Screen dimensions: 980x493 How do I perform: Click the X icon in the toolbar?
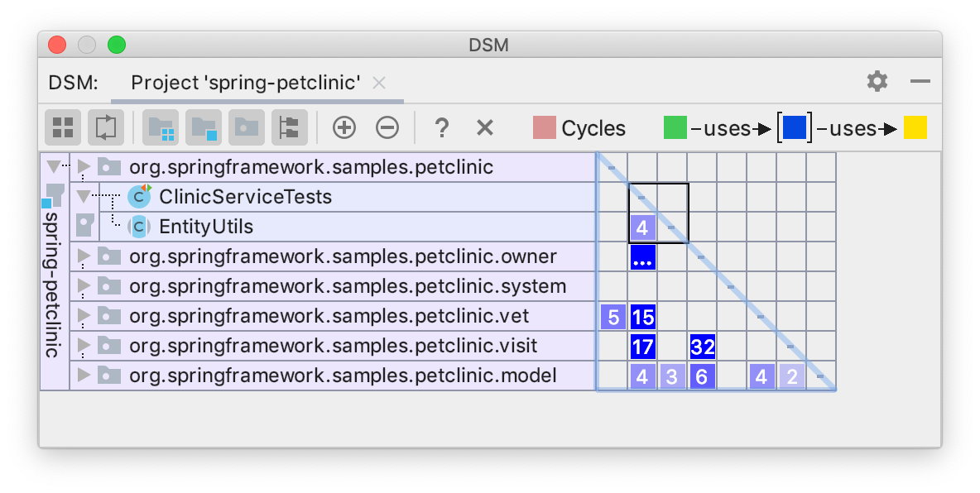point(485,127)
